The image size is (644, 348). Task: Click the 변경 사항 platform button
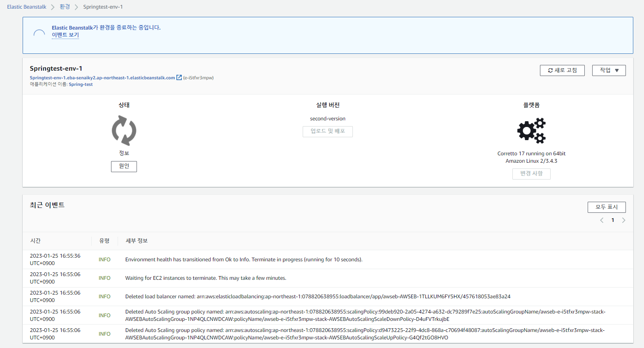coord(531,174)
